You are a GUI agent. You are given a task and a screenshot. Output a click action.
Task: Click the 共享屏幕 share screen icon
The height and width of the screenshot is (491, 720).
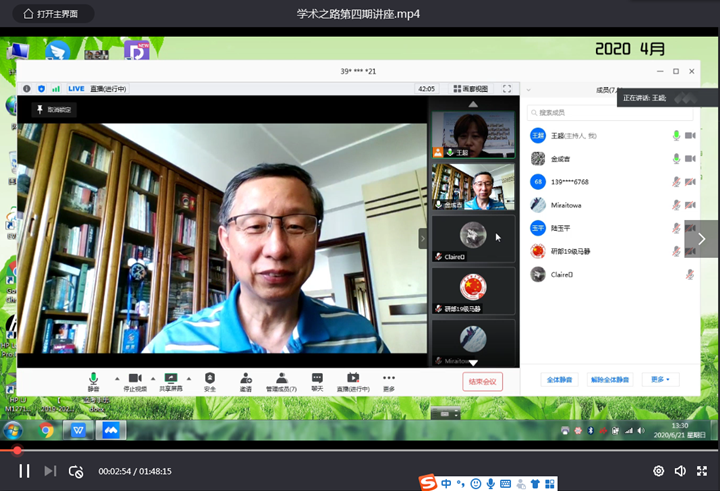170,378
